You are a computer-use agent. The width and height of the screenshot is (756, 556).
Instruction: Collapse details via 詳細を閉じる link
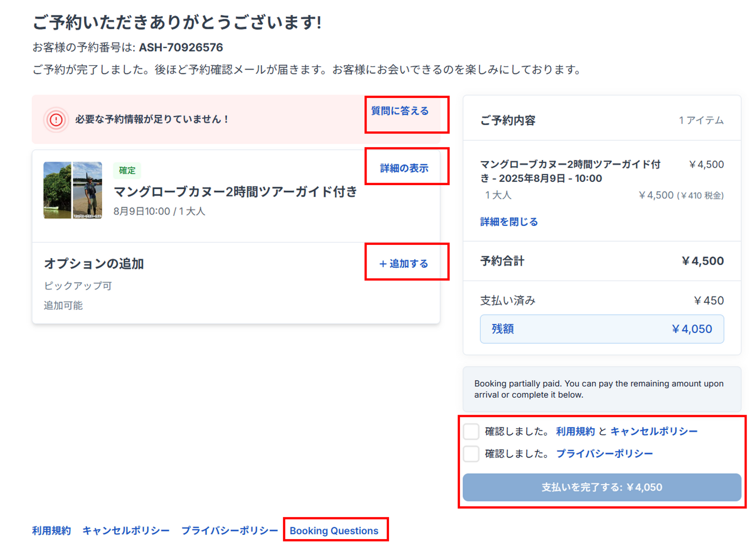click(x=509, y=222)
